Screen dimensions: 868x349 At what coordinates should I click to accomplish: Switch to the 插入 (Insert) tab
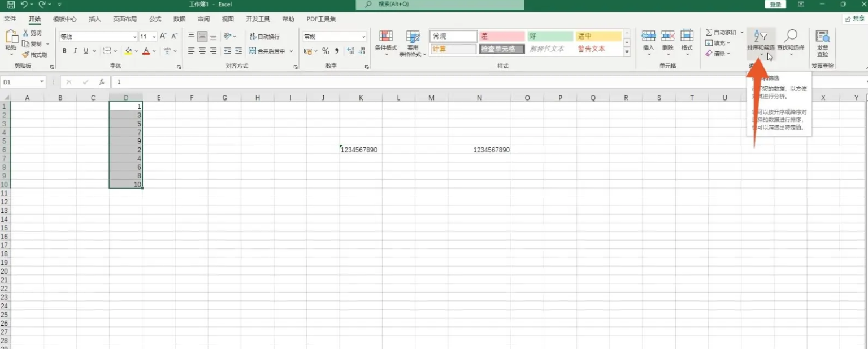94,19
